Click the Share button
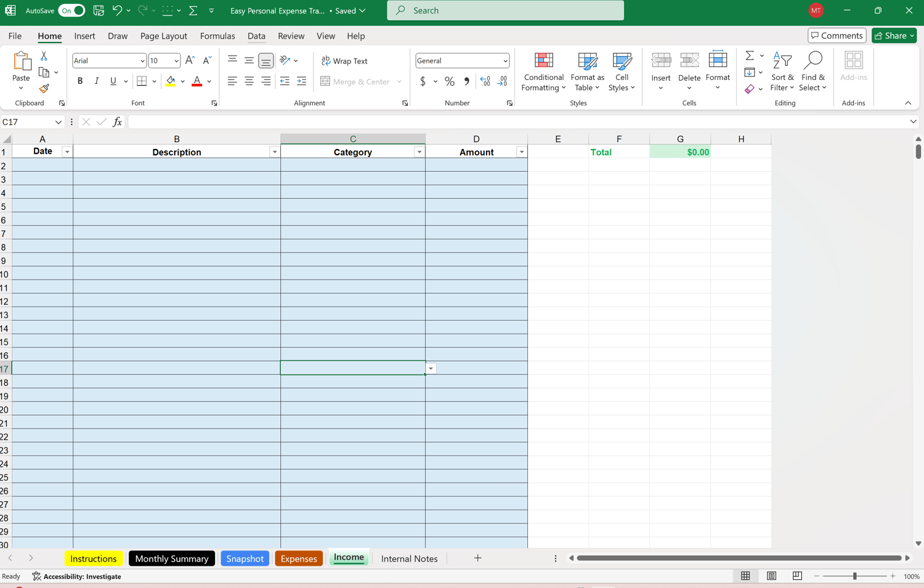 894,36
